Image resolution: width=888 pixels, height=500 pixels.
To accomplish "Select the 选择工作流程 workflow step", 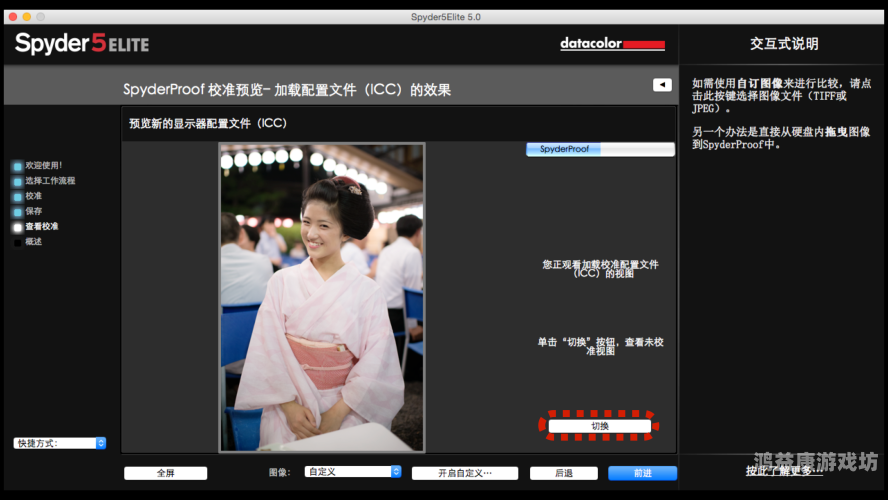I will click(x=50, y=181).
